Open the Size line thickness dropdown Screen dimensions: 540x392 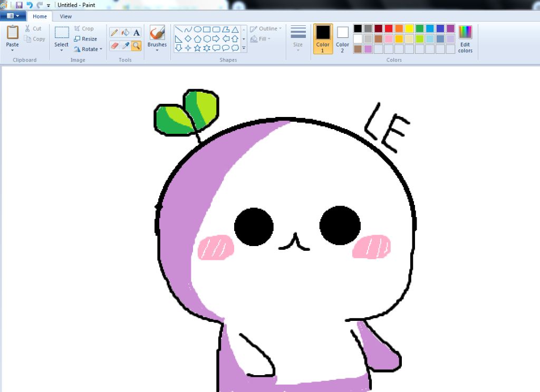[298, 38]
